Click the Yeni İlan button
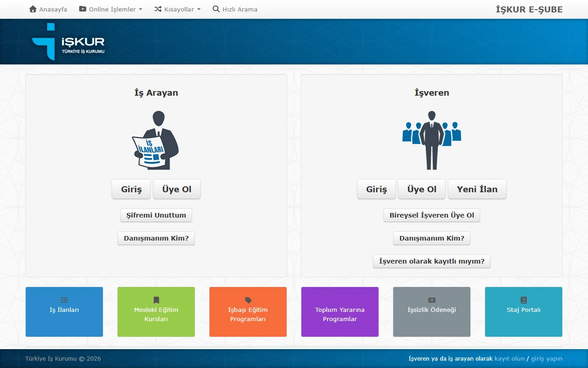This screenshot has width=588, height=368. [x=477, y=189]
